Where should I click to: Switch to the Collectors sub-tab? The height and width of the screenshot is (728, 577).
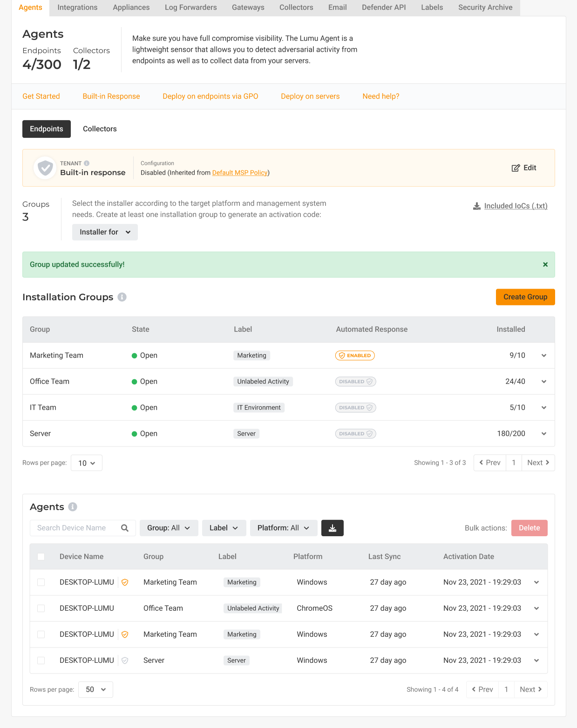(x=100, y=129)
